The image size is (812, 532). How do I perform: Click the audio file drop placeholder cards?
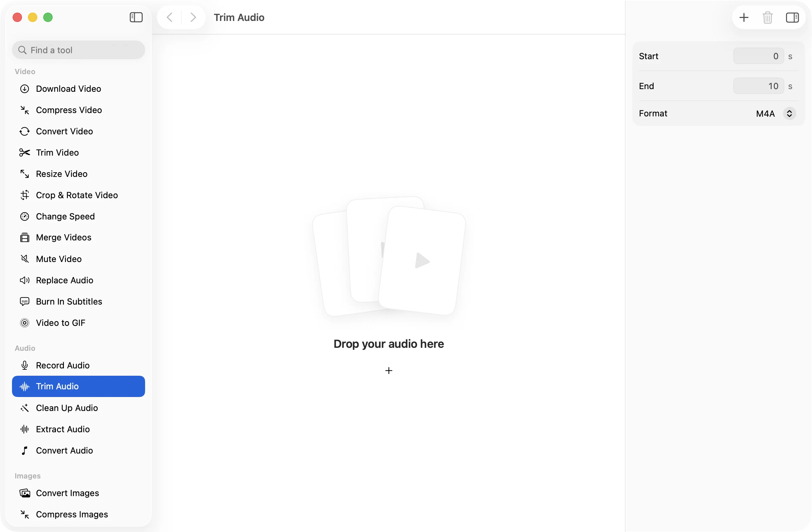click(x=389, y=256)
